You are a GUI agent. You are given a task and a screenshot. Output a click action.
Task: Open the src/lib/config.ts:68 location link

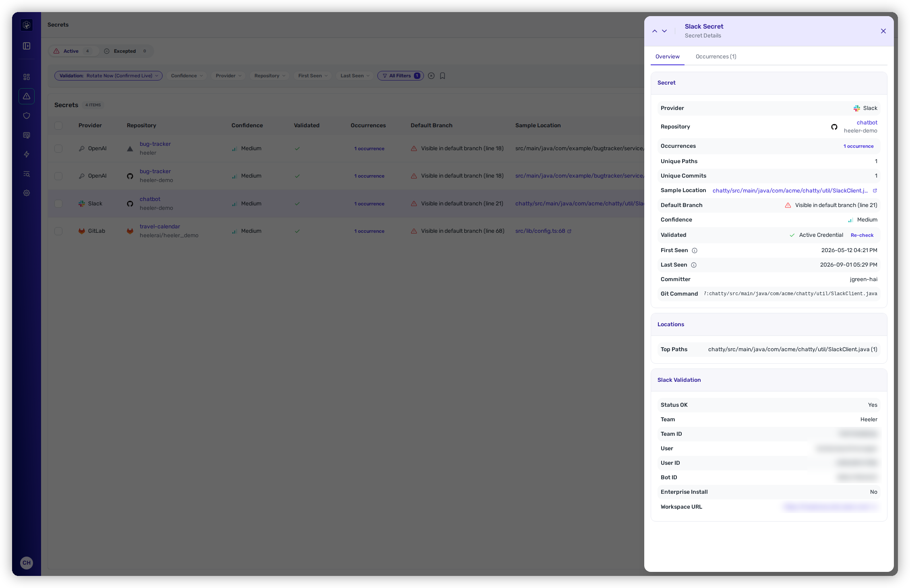click(x=540, y=231)
